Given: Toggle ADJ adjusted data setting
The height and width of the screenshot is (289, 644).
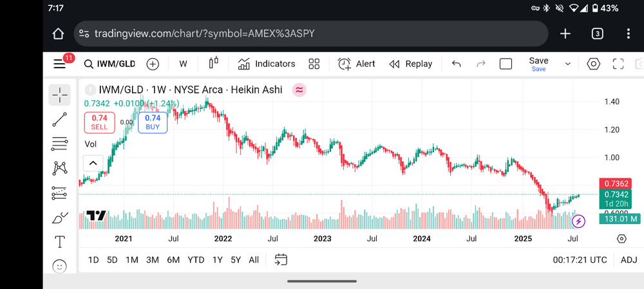Looking at the screenshot, I should (629, 260).
